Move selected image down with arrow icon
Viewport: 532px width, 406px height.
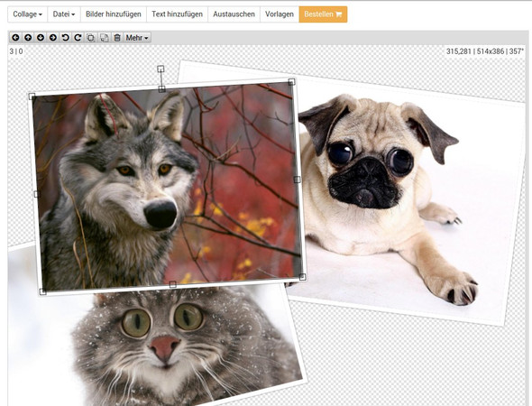41,38
